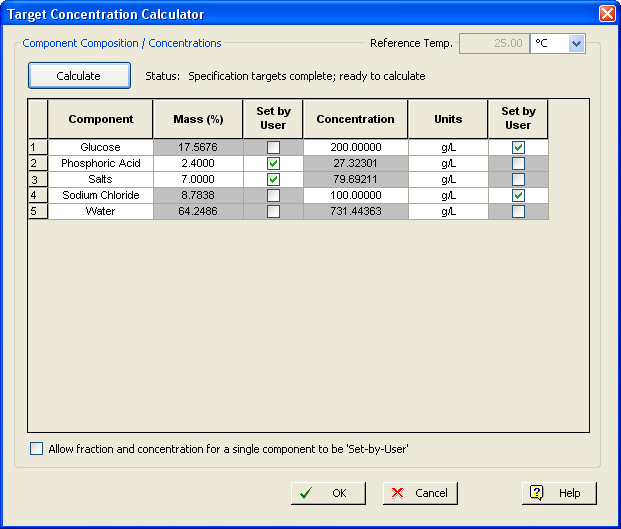
Task: Close the Target Concentration Calculator window
Action: 607,14
